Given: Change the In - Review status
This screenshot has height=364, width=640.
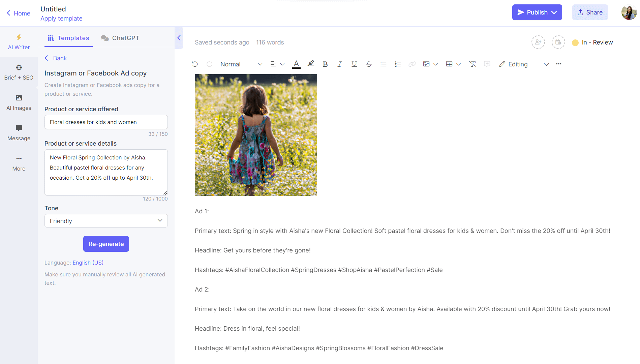Looking at the screenshot, I should coord(592,42).
